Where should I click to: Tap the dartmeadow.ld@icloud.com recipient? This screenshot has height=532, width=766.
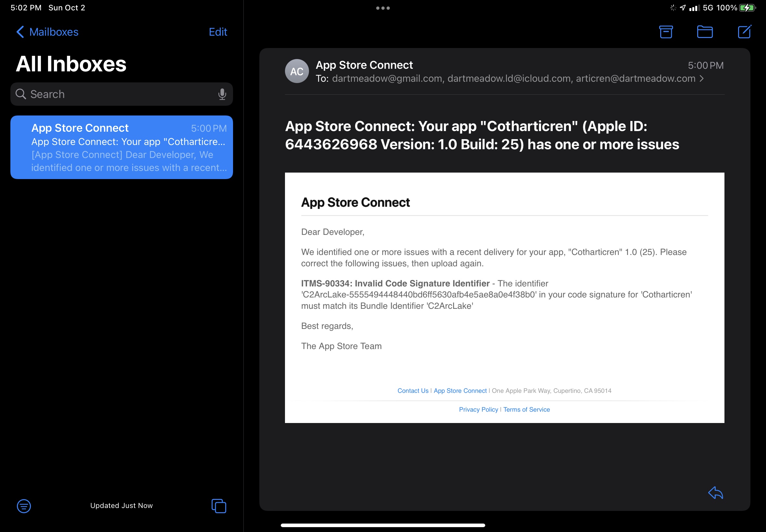click(x=509, y=79)
